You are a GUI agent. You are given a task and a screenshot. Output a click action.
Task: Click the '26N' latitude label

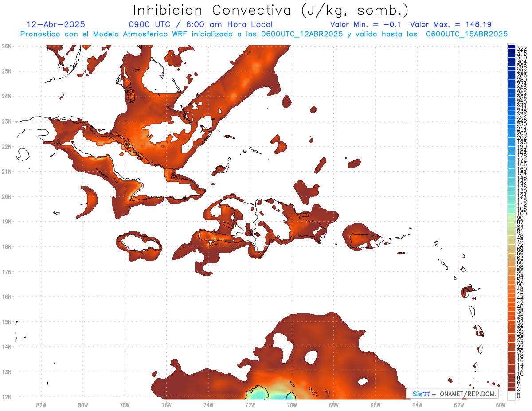[6, 46]
